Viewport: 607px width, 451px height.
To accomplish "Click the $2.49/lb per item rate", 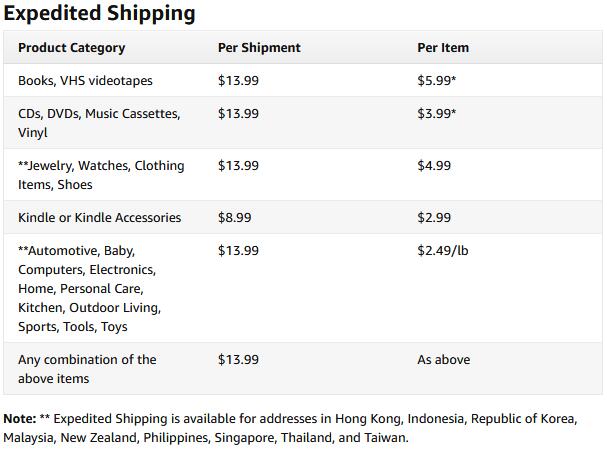I will tap(442, 250).
